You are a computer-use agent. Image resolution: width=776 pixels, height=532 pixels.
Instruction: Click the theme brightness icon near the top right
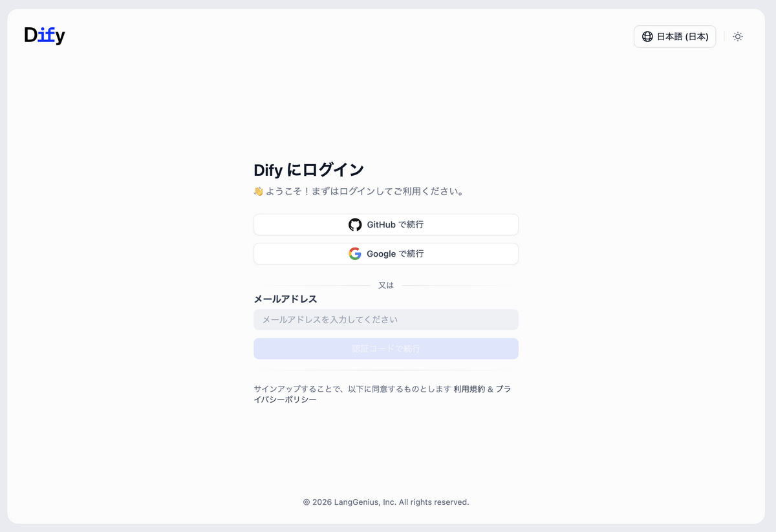point(737,37)
